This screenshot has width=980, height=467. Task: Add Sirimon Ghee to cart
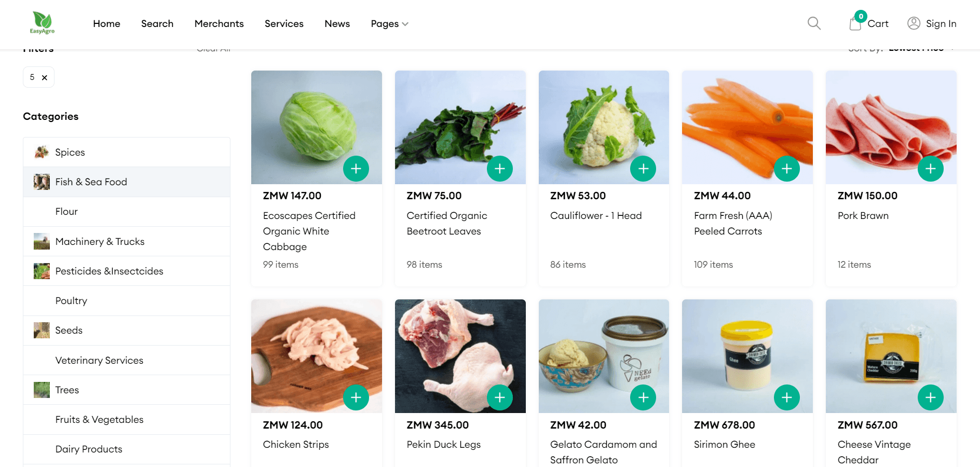click(787, 397)
